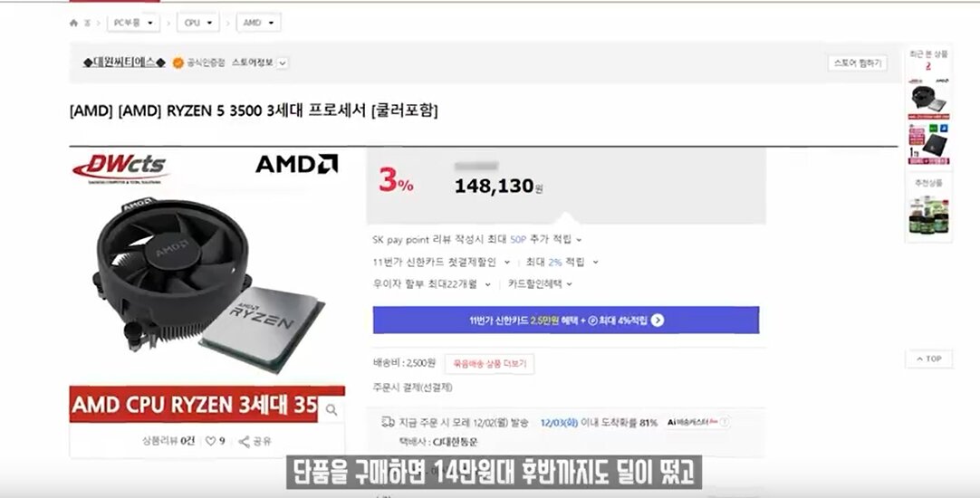The height and width of the screenshot is (498, 980).
Task: Click the home icon in breadcrumb
Action: (73, 24)
